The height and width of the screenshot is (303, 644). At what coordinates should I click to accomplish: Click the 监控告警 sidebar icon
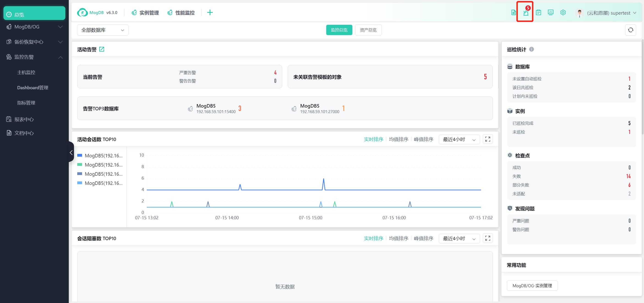click(9, 57)
